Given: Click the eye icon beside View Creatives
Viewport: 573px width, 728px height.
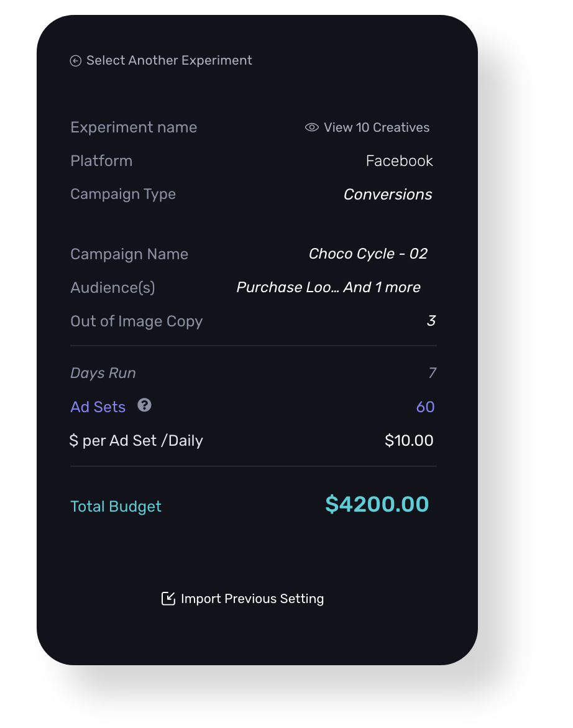Looking at the screenshot, I should 311,127.
